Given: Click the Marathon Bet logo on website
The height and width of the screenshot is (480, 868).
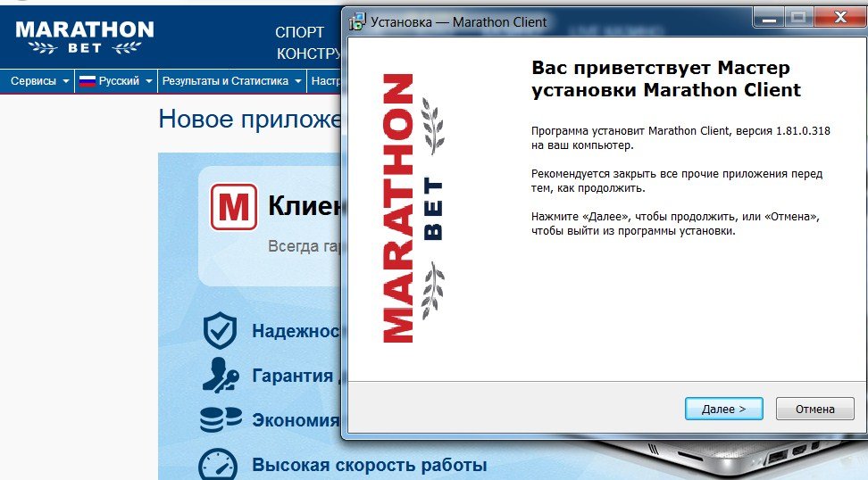Looking at the screenshot, I should (x=85, y=37).
